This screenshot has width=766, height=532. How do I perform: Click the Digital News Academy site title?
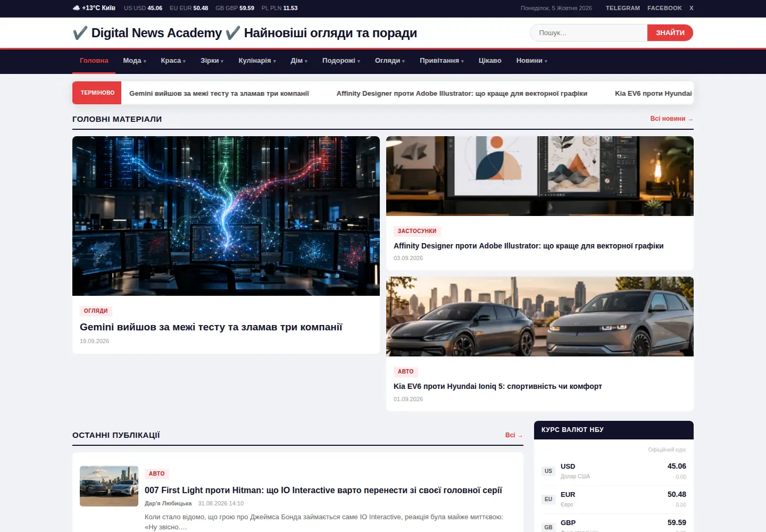pos(245,33)
